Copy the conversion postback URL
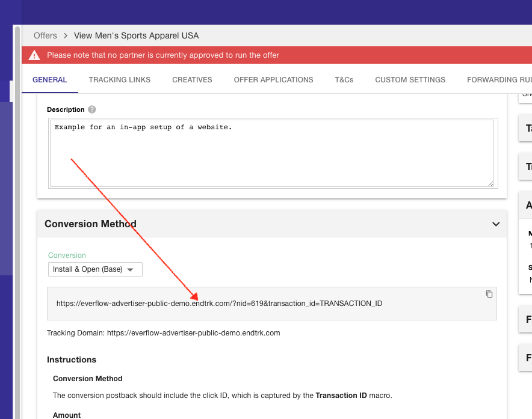This screenshot has height=419, width=532. (489, 294)
